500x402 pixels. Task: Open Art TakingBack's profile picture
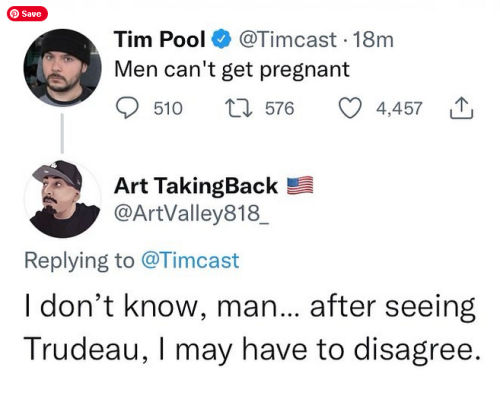point(62,199)
